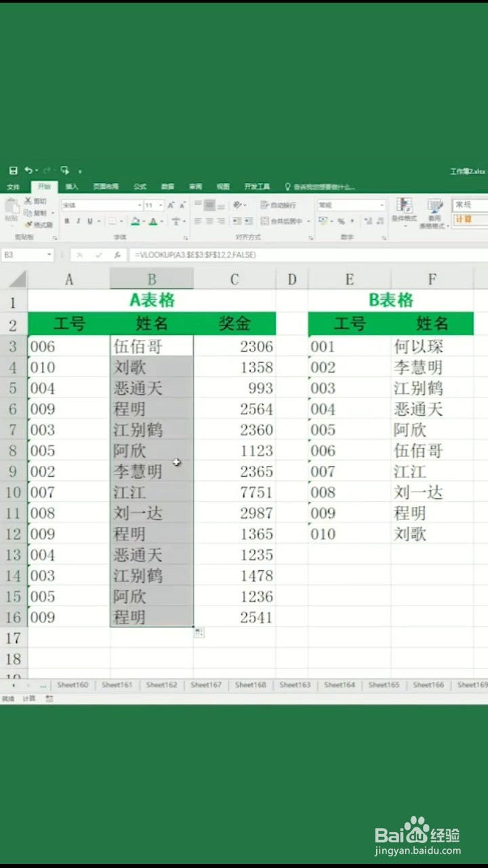Image resolution: width=488 pixels, height=868 pixels.
Task: Click the Save icon in quick access toolbar
Action: [14, 170]
